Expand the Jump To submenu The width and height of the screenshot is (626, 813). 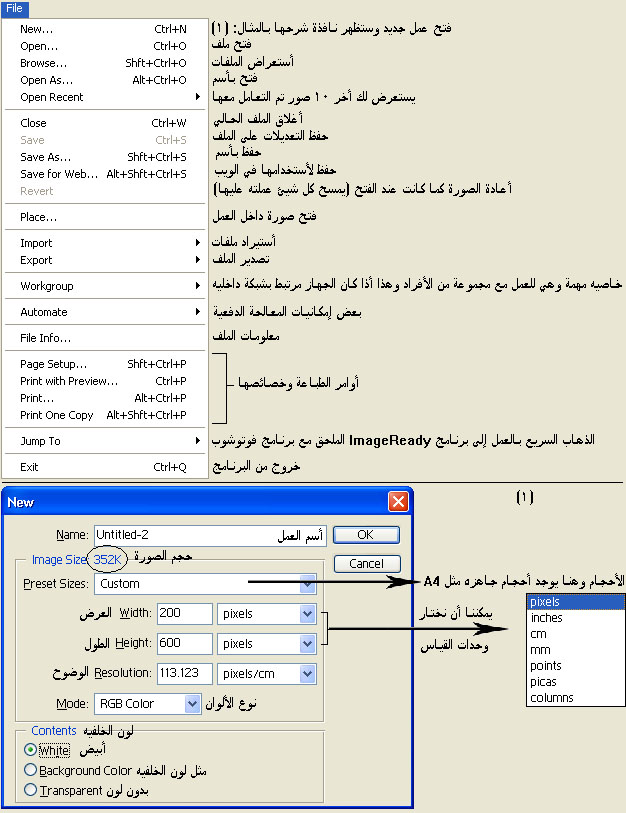[104, 441]
